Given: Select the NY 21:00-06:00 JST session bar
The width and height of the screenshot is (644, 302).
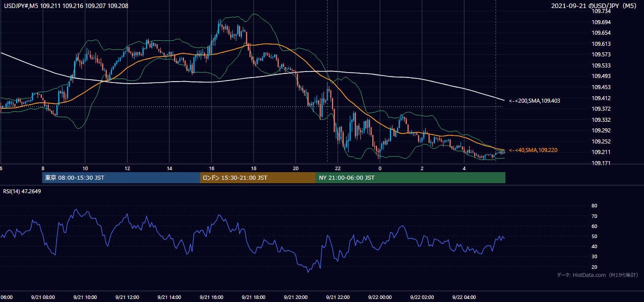Looking at the screenshot, I should (411, 178).
